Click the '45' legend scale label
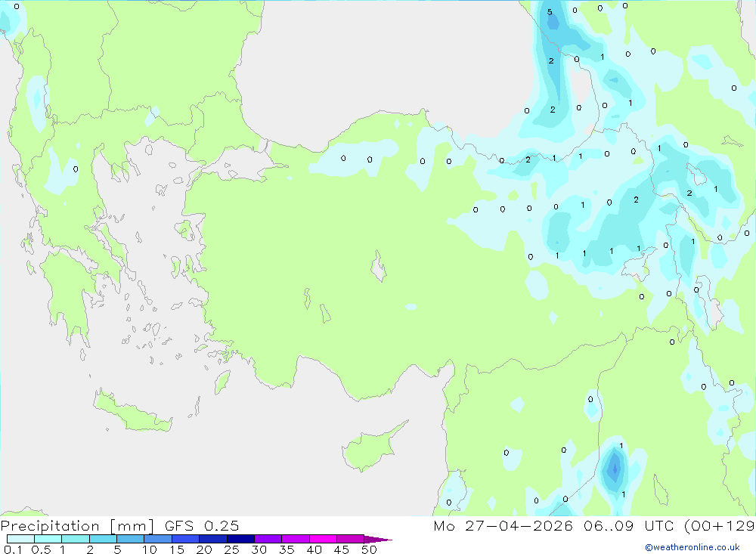Image resolution: width=756 pixels, height=554 pixels. (342, 549)
